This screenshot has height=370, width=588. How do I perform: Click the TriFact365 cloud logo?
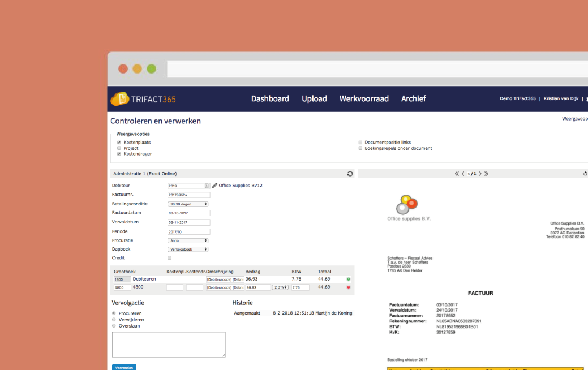tap(120, 98)
